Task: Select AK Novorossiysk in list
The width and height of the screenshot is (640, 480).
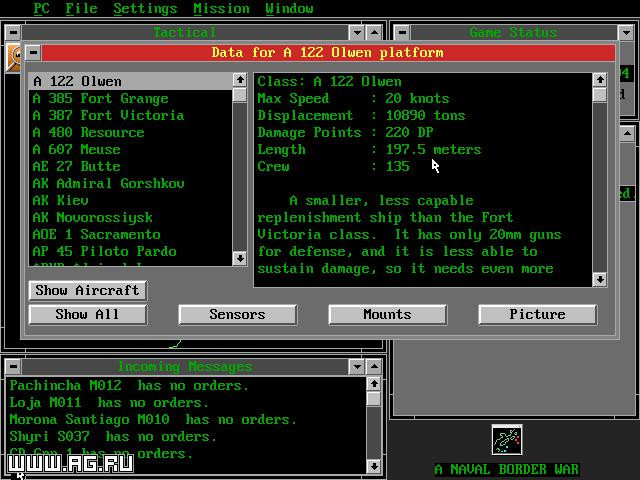Action: [131, 218]
